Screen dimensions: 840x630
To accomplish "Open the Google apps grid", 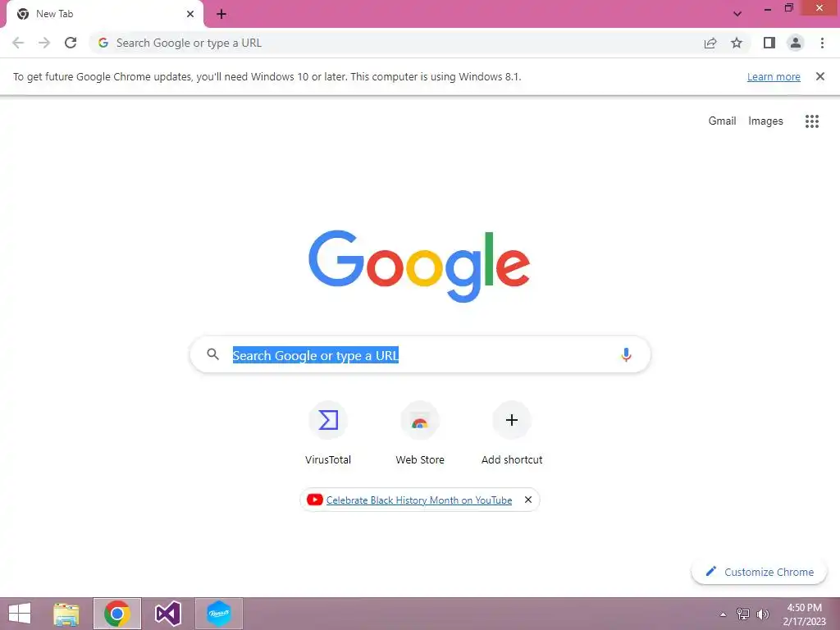I will pyautogui.click(x=812, y=121).
